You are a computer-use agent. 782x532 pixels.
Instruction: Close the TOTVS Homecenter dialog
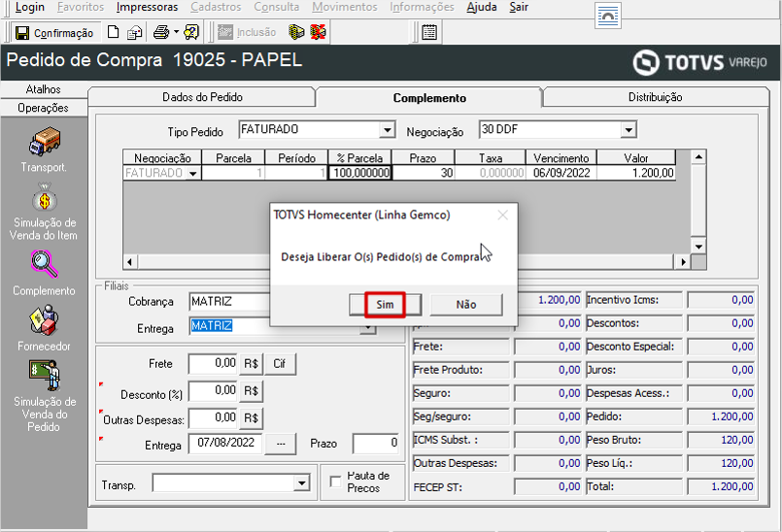(x=503, y=215)
